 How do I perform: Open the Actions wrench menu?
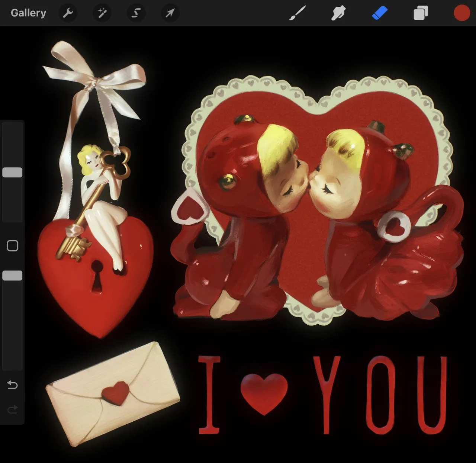[x=68, y=13]
